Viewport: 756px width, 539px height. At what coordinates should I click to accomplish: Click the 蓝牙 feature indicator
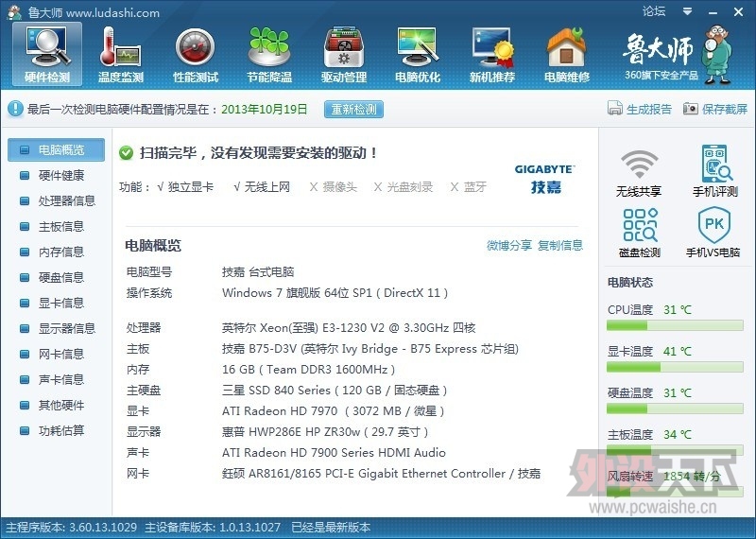(468, 186)
